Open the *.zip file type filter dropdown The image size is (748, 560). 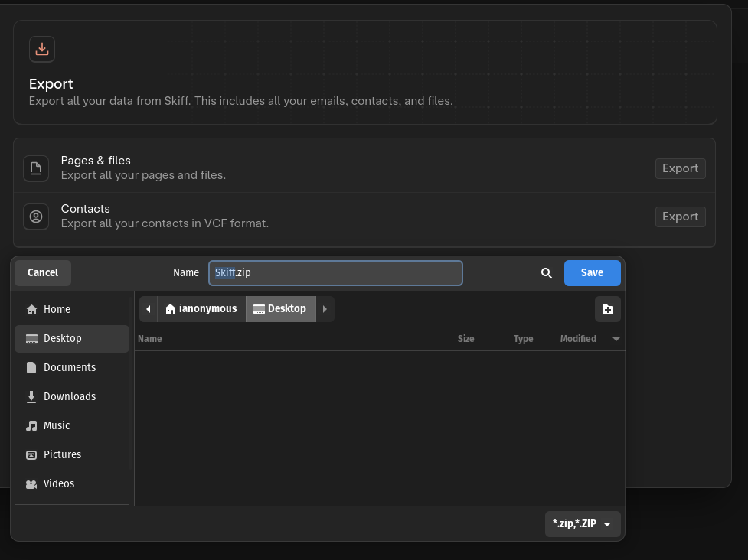(582, 524)
